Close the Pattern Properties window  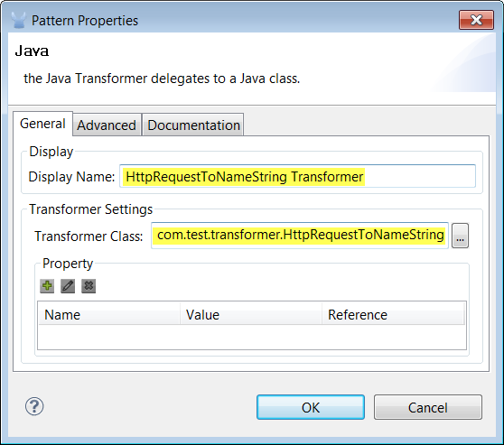pyautogui.click(x=476, y=20)
